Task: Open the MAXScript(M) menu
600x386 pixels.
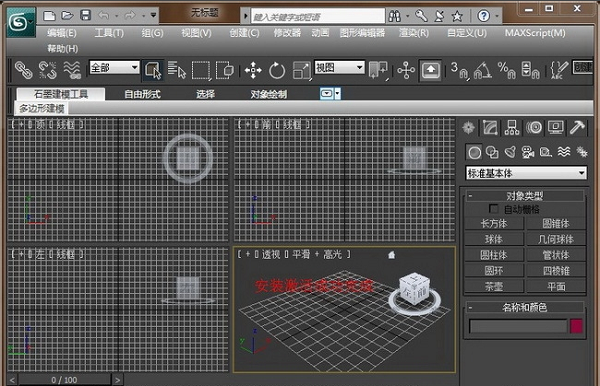Action: [x=535, y=33]
